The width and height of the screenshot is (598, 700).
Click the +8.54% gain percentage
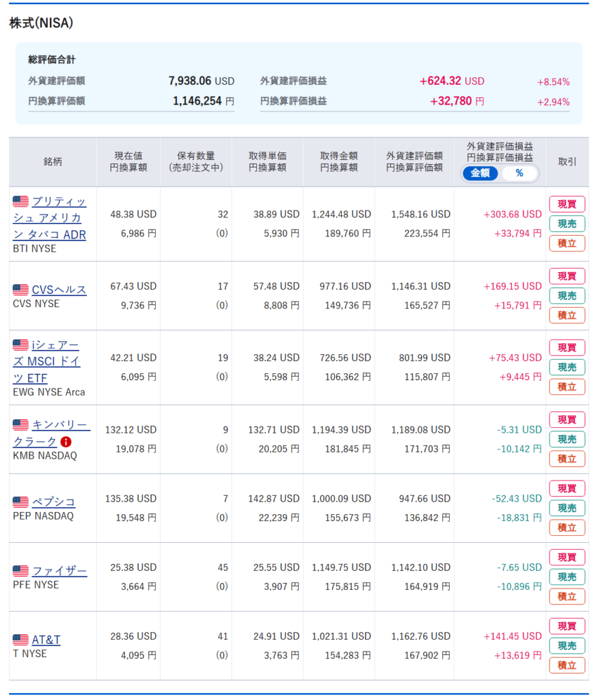click(x=554, y=82)
